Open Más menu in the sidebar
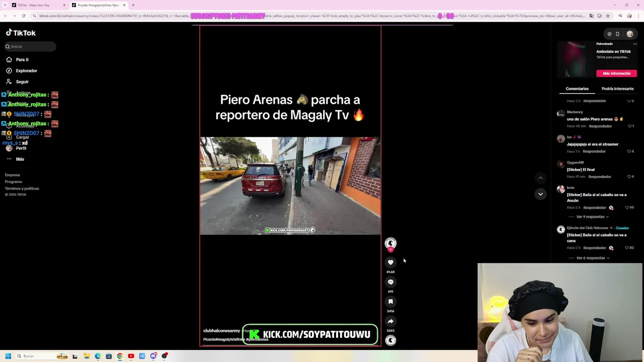 [20, 159]
